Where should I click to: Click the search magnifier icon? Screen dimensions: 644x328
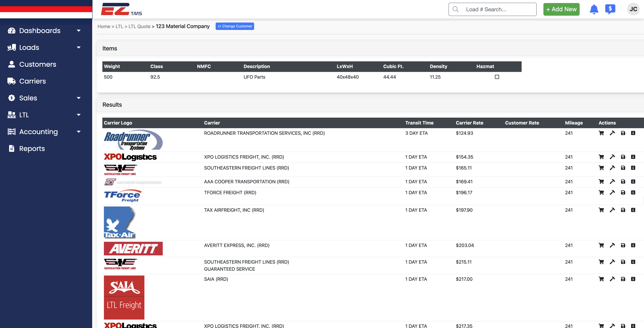[455, 9]
